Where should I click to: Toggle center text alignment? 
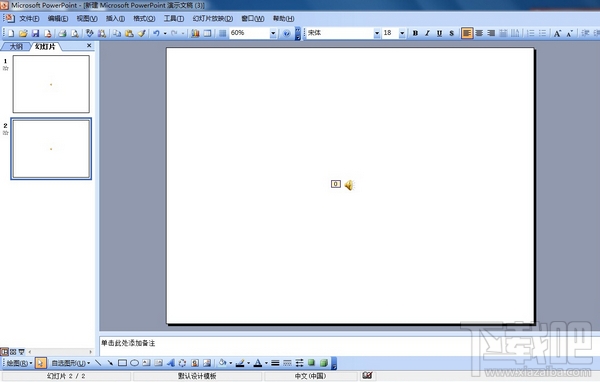click(x=479, y=33)
